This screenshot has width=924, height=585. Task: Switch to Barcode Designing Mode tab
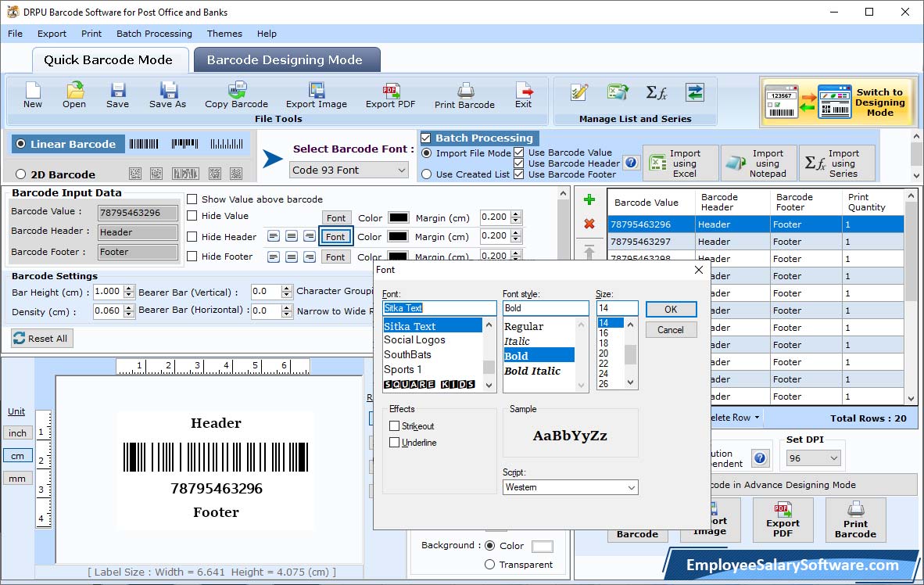(x=287, y=59)
